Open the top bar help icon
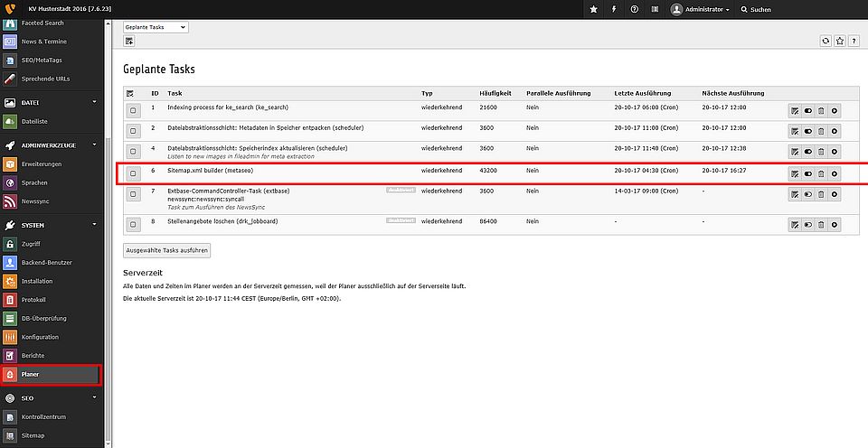The width and height of the screenshot is (868, 448). pyautogui.click(x=634, y=9)
